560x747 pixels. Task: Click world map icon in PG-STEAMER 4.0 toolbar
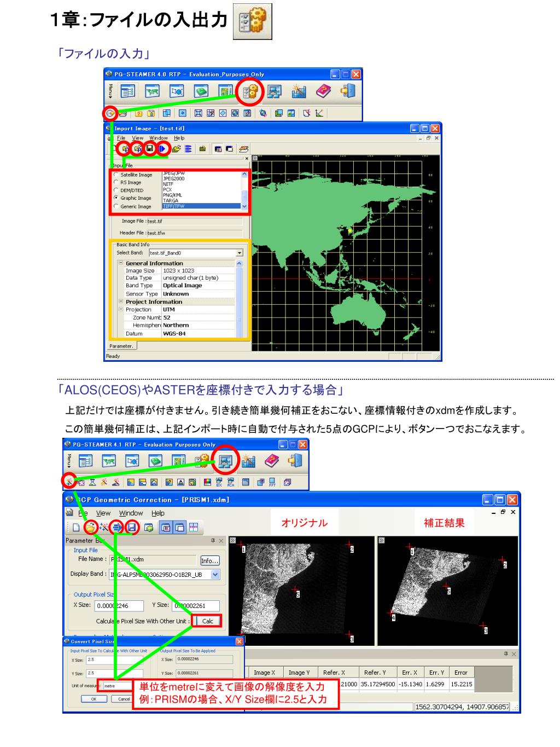153,92
